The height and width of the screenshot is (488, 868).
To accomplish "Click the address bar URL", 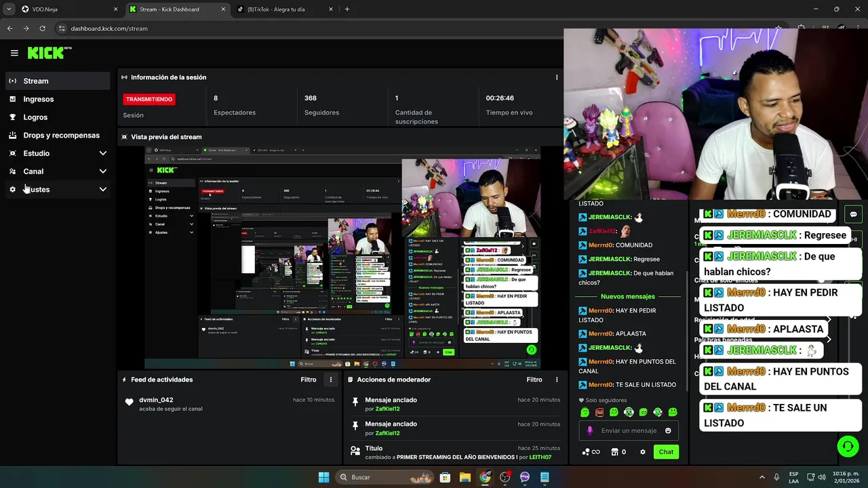I will pyautogui.click(x=109, y=28).
